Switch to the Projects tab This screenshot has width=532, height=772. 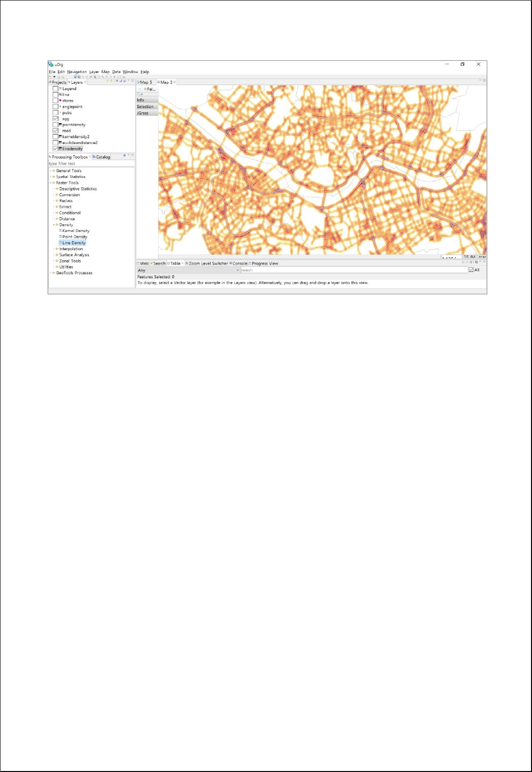(58, 82)
